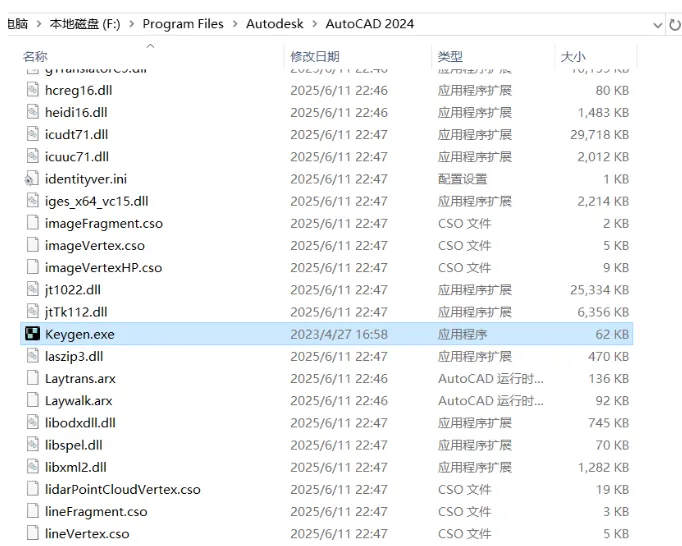The image size is (682, 546).
Task: Click the lineVertex.cso file icon
Action: point(33,533)
